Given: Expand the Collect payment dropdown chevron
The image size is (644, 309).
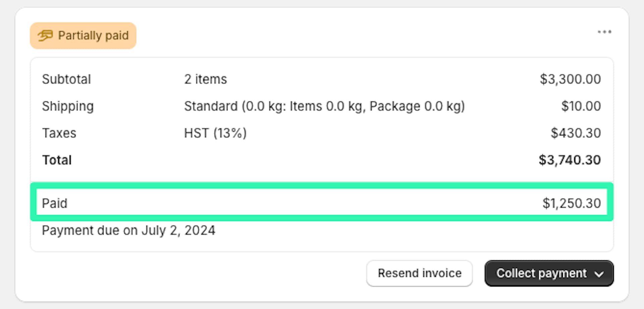Looking at the screenshot, I should coord(599,274).
